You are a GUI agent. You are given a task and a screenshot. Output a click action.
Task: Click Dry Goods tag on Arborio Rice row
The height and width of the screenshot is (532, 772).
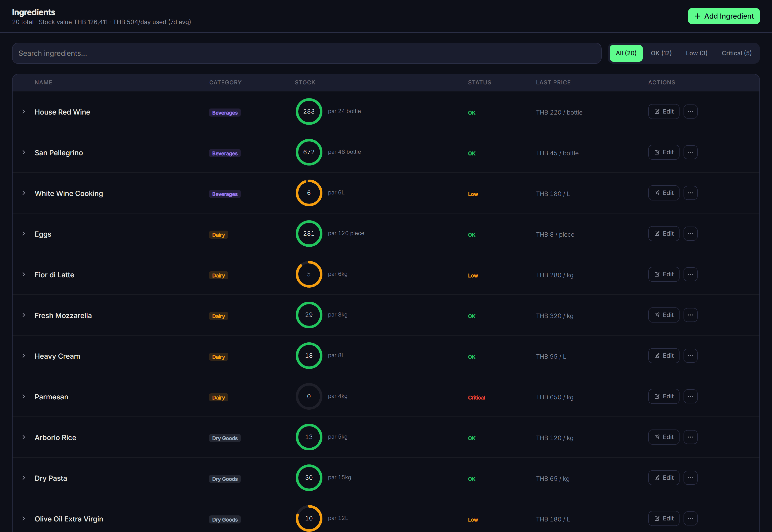[225, 438]
